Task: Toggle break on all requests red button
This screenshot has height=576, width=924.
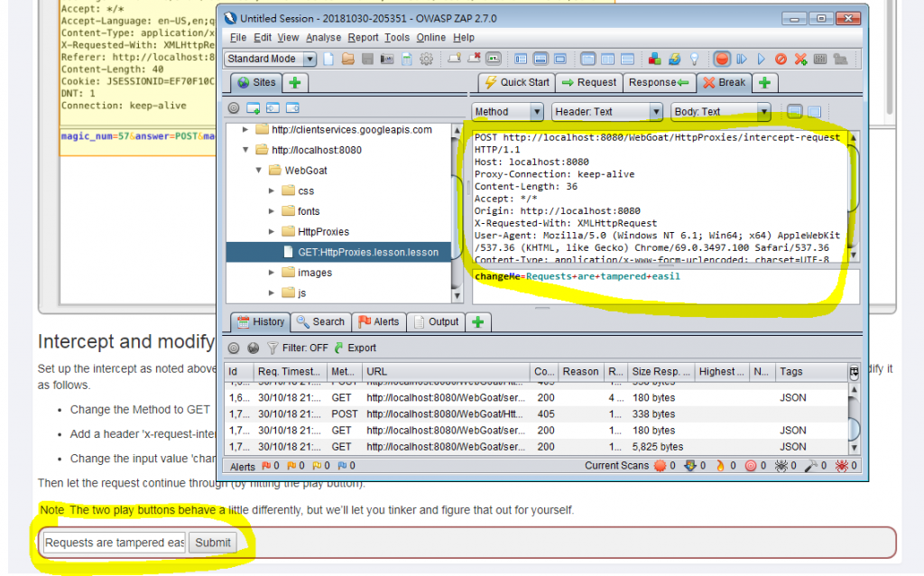Action: pos(721,59)
